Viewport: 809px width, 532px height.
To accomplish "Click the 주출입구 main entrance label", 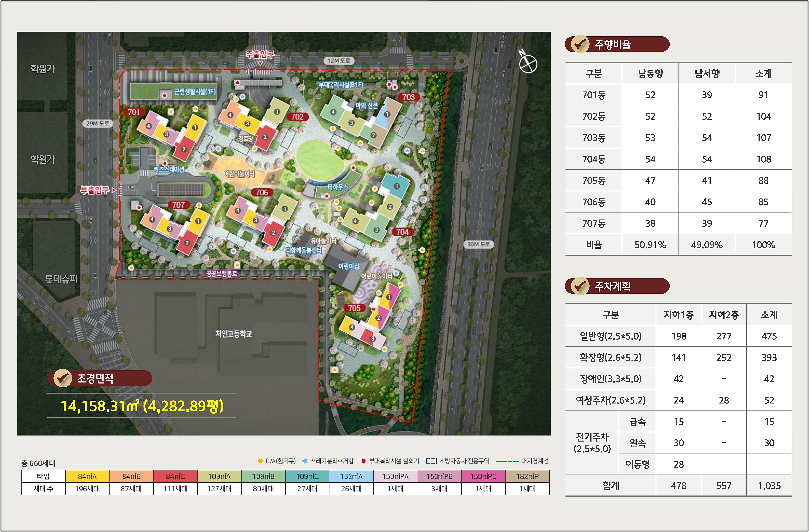I will coord(260,54).
